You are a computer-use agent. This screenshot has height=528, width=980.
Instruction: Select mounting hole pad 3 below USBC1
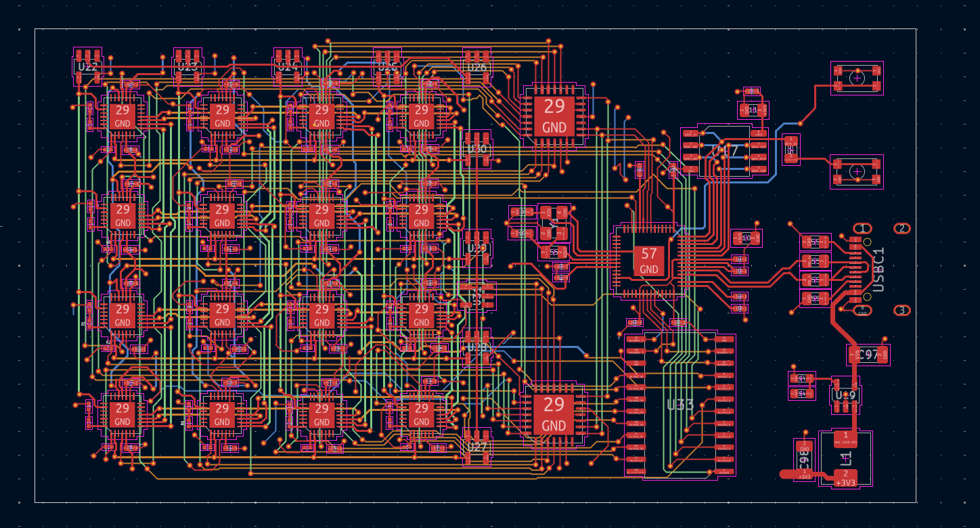point(902,310)
